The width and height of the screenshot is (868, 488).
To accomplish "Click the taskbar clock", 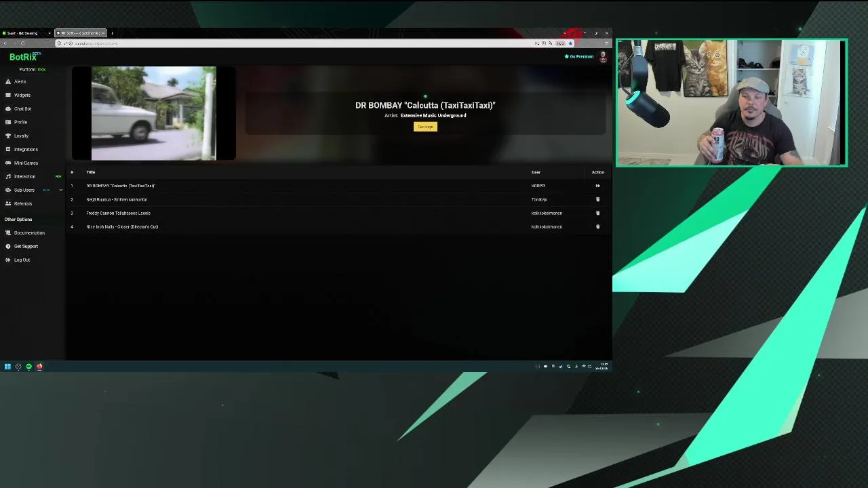I will coord(601,367).
